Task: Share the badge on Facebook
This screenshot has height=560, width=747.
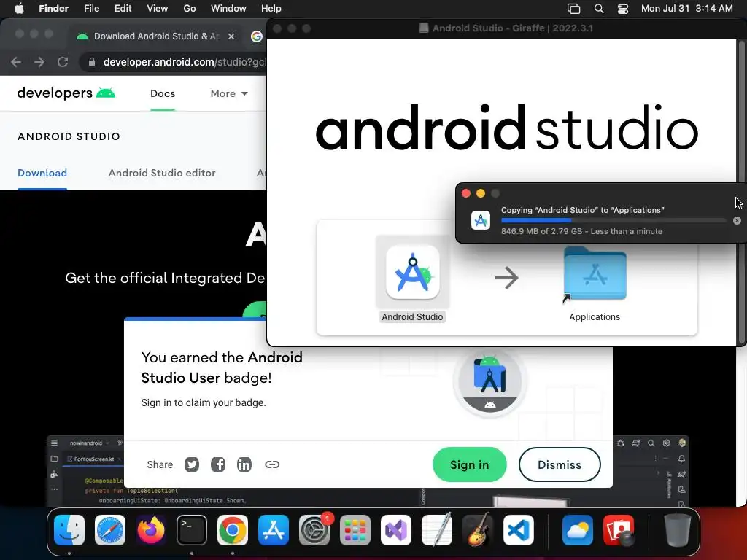Action: tap(218, 464)
